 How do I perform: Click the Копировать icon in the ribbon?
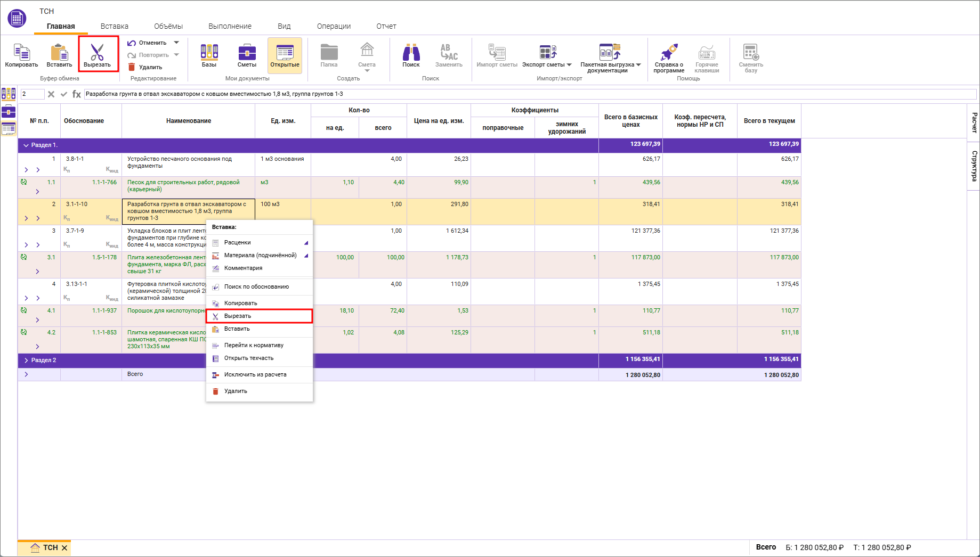click(x=21, y=52)
